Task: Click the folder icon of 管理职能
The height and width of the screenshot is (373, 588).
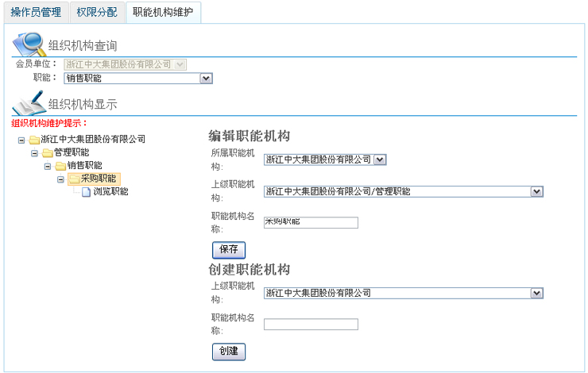Action: click(48, 153)
